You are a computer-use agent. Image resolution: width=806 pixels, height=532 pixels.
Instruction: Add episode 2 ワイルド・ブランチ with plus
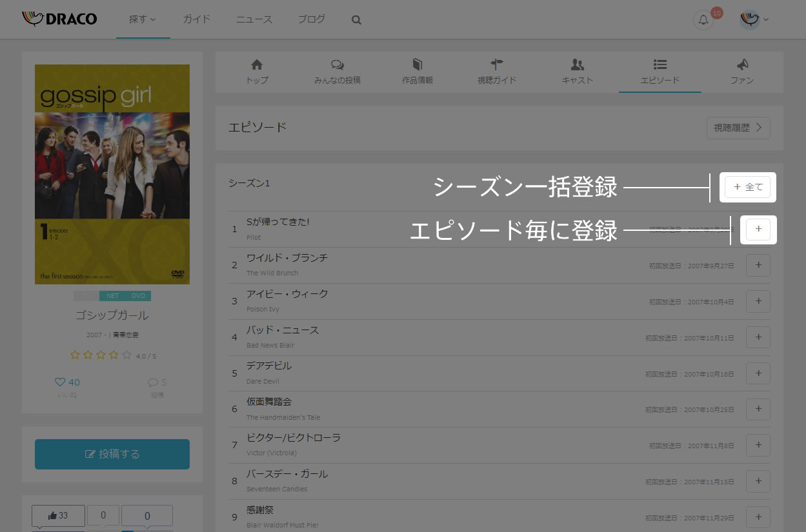(758, 265)
